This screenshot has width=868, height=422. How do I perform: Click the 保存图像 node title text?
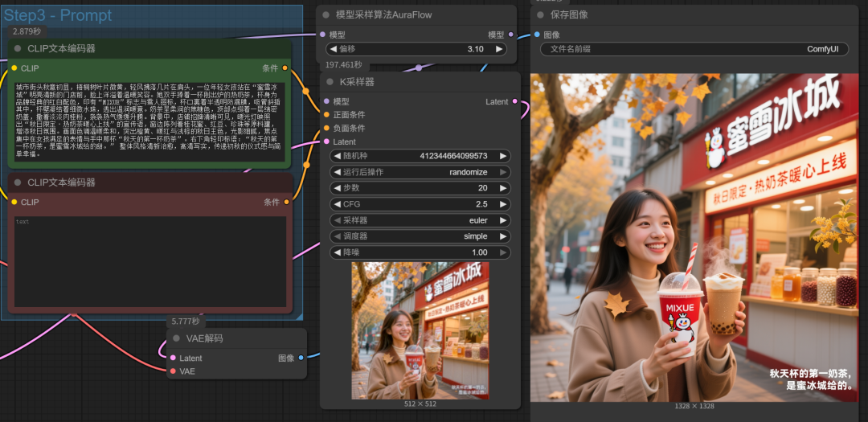pyautogui.click(x=569, y=15)
